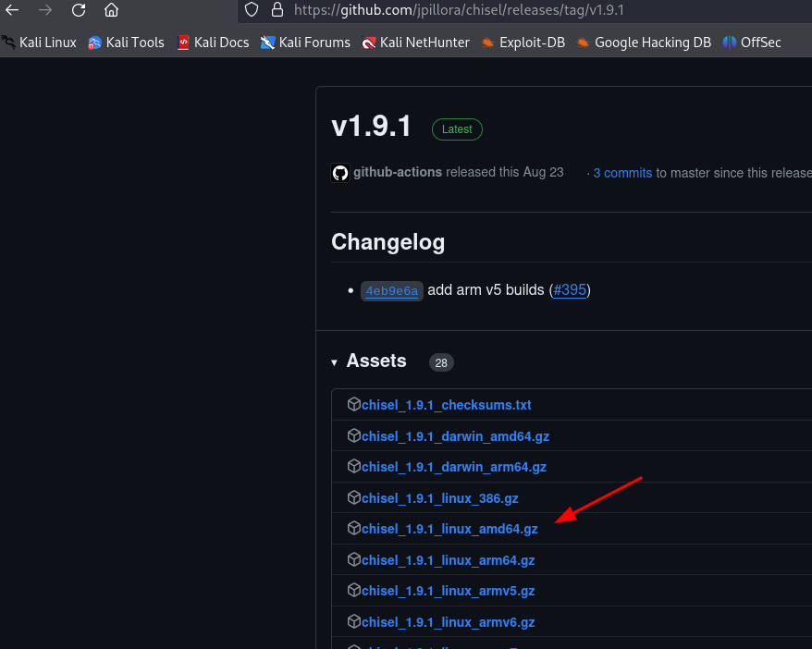Click package icon beside chisel_1.9.1_checksums.txt

353,404
